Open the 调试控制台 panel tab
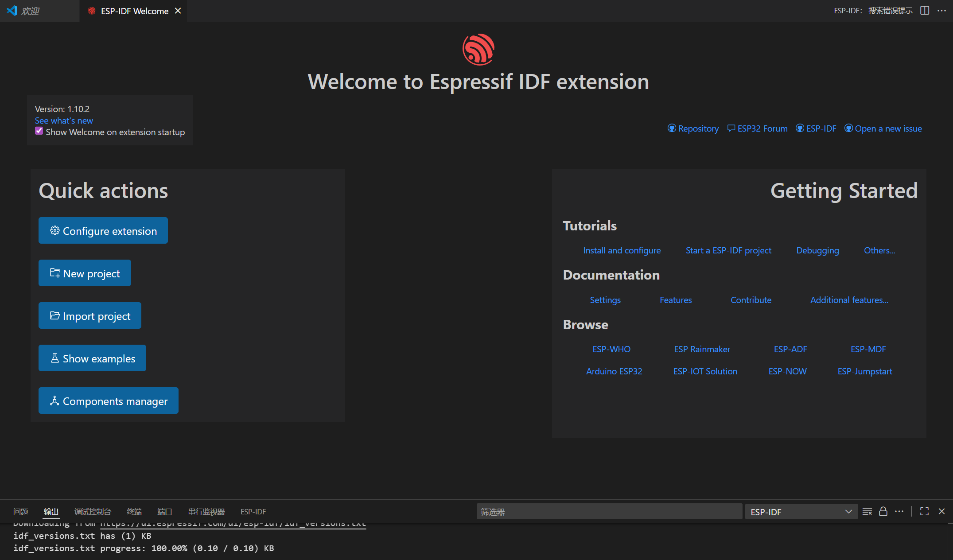 [93, 512]
